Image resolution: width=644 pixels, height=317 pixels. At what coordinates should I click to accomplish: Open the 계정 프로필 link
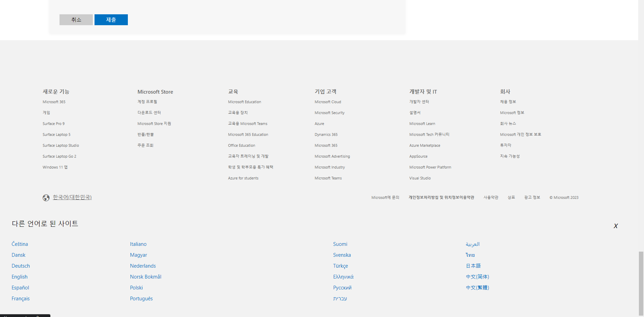[x=147, y=102]
